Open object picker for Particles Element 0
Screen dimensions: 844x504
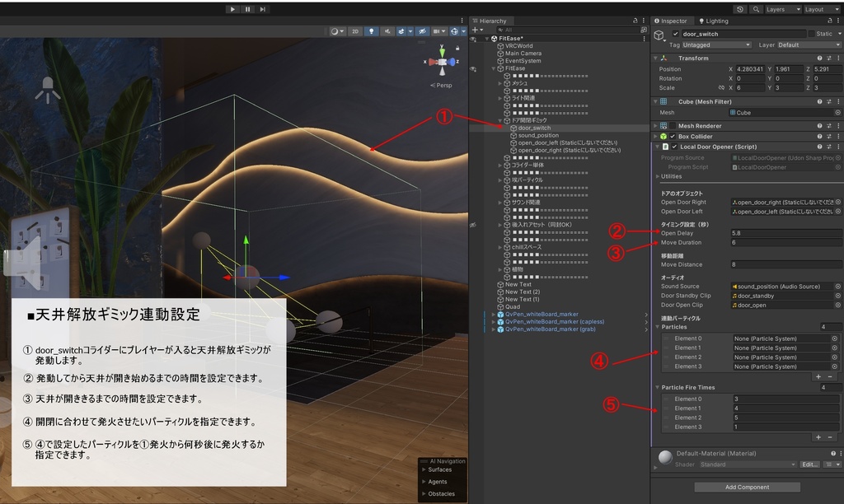[834, 338]
